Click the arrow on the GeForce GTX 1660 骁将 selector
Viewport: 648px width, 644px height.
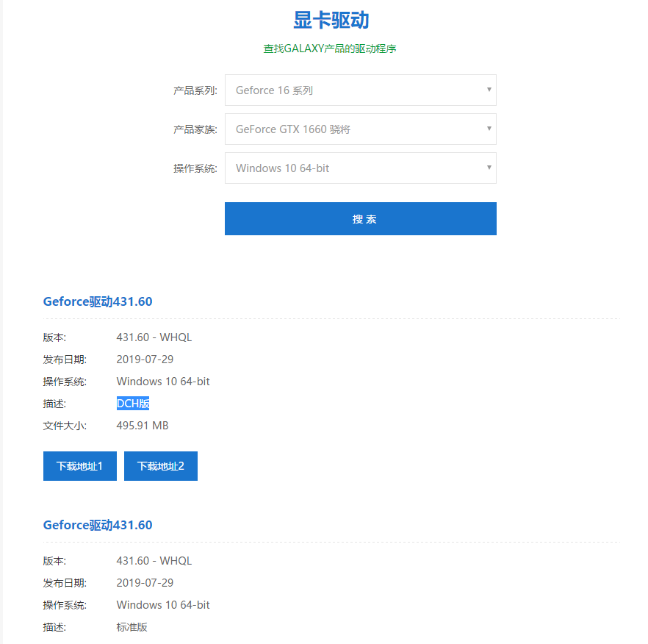coord(489,129)
